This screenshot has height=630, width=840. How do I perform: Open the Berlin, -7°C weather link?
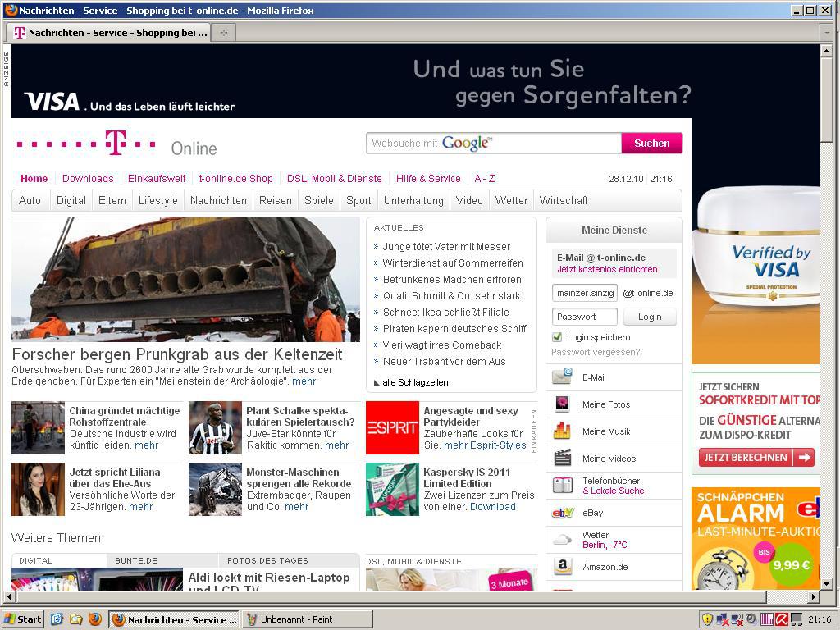605,545
